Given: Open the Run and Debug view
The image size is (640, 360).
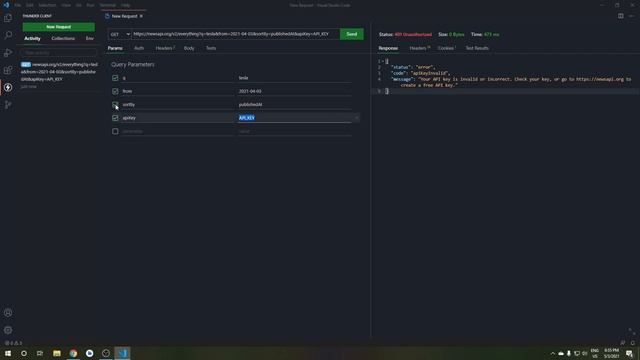Looking at the screenshot, I should coord(8,53).
